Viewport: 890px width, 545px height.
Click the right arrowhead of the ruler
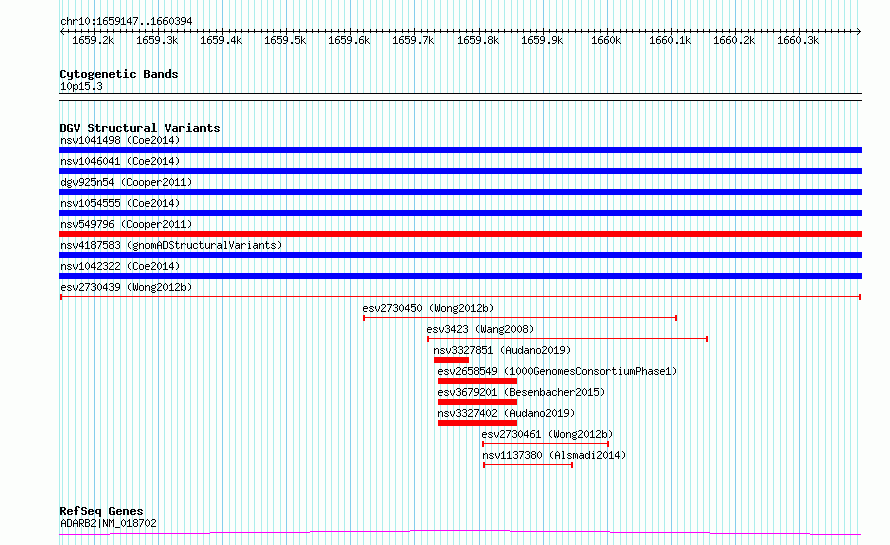859,32
